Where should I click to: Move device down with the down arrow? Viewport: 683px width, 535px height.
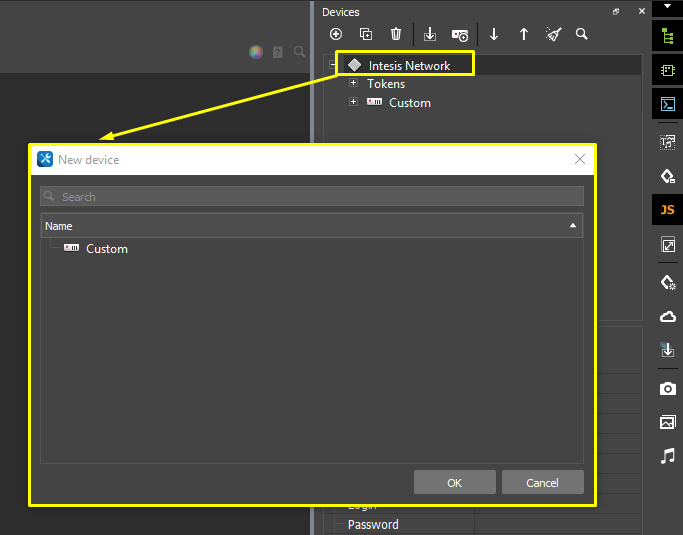click(x=494, y=34)
